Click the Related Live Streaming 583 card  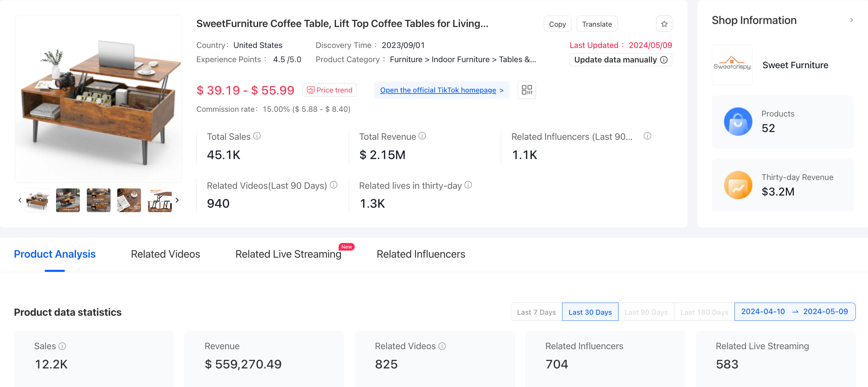click(775, 359)
